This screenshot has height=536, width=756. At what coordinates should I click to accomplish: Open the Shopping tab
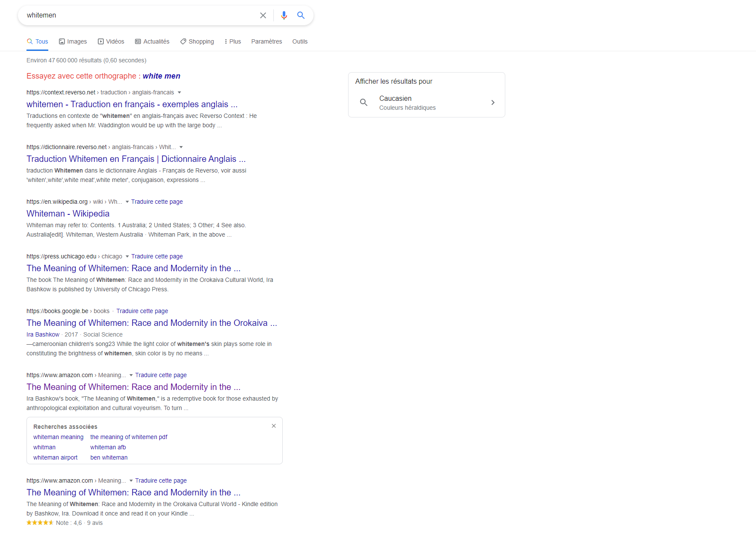pyautogui.click(x=197, y=41)
